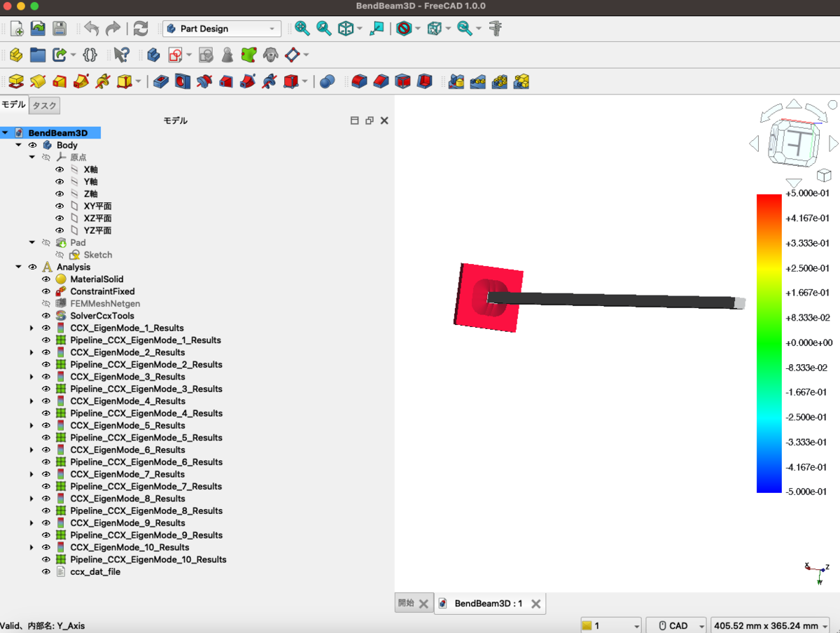Click the Mirrored feature icon
840x633 pixels.
(456, 81)
